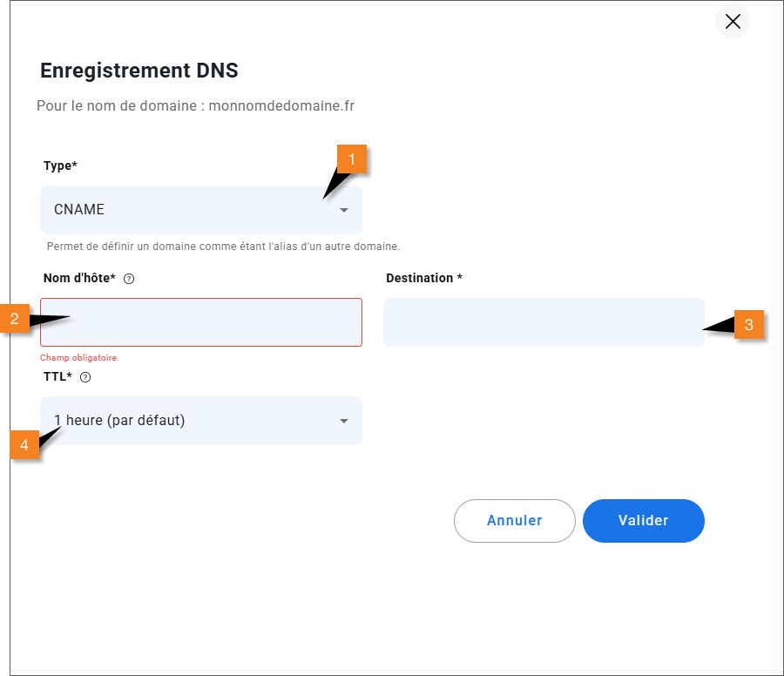The width and height of the screenshot is (784, 676).
Task: Click orange callout marker 4
Action: coord(24,444)
